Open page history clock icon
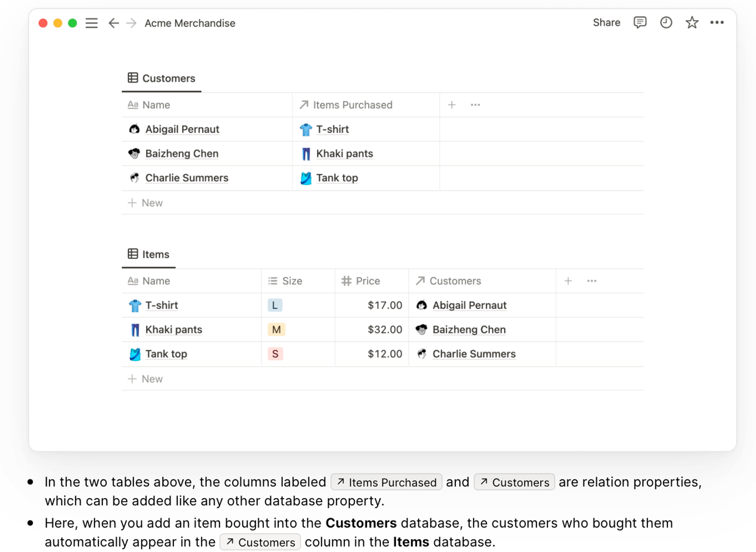Viewport: 756px width, 552px height. (x=666, y=23)
